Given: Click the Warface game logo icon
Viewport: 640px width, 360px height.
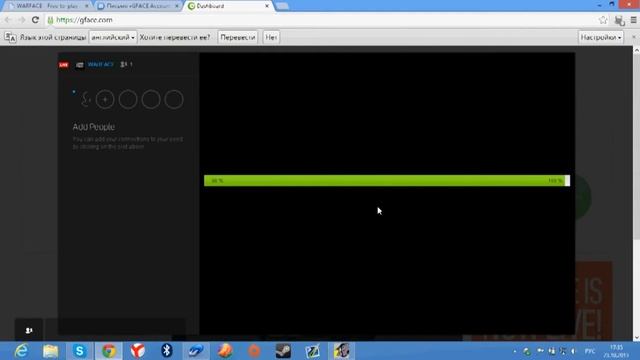Looking at the screenshot, I should point(80,65).
